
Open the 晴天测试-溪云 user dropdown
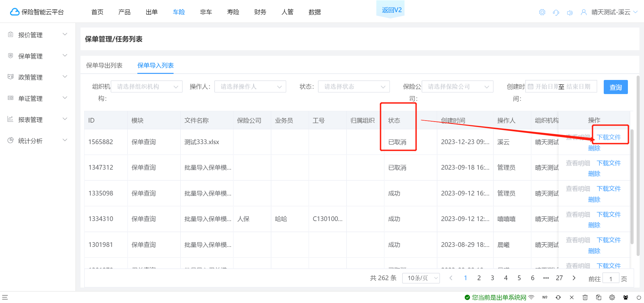614,12
